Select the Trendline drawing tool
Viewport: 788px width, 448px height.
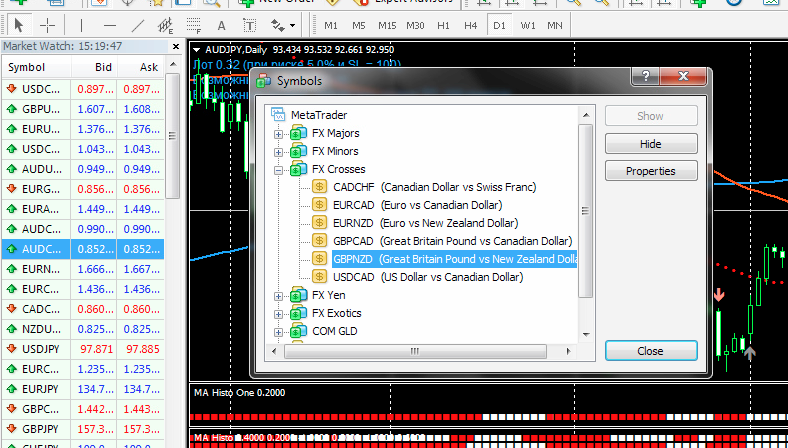(137, 25)
